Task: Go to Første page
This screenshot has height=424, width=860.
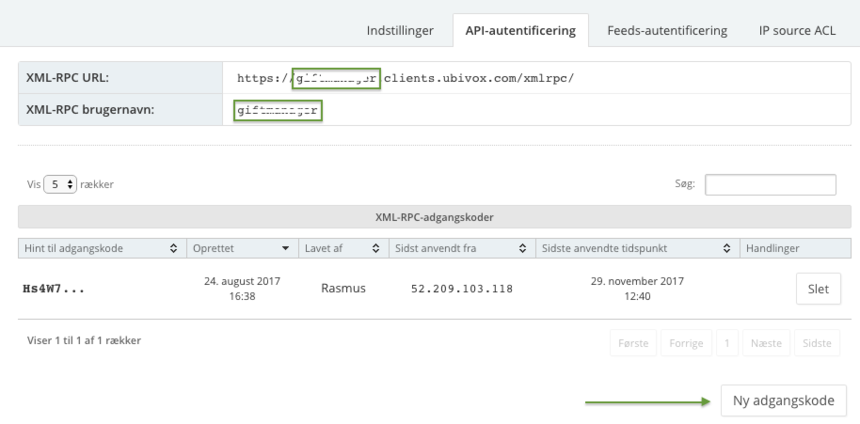Action: (632, 342)
